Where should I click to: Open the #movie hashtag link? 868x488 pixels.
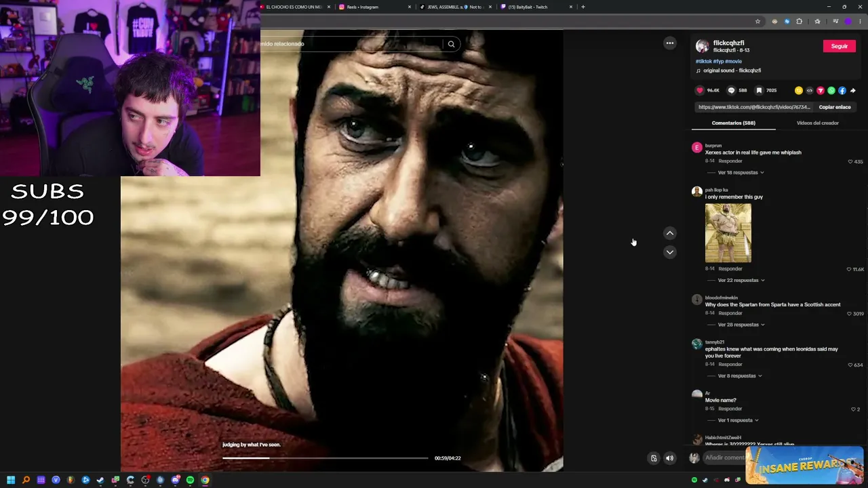coord(733,62)
